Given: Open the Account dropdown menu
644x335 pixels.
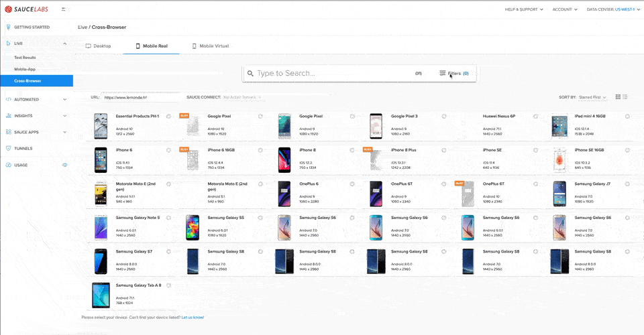Looking at the screenshot, I should 565,9.
